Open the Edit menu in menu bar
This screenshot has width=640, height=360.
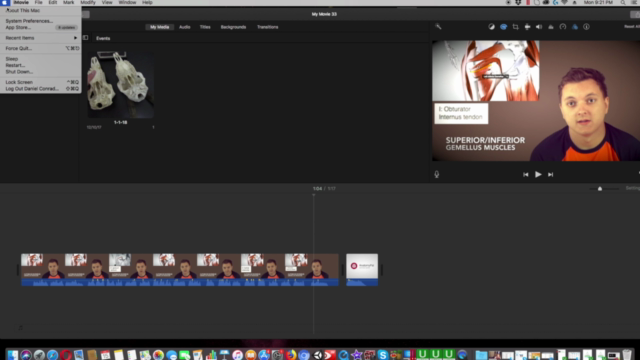(x=53, y=2)
